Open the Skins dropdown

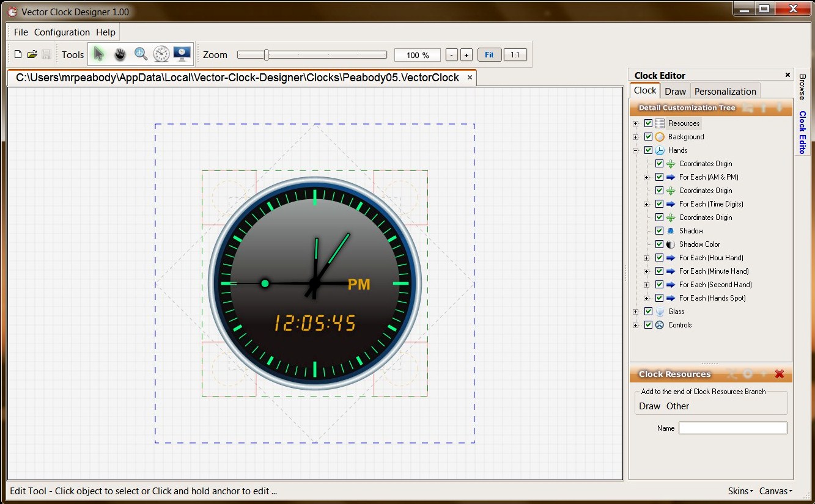[x=740, y=491]
